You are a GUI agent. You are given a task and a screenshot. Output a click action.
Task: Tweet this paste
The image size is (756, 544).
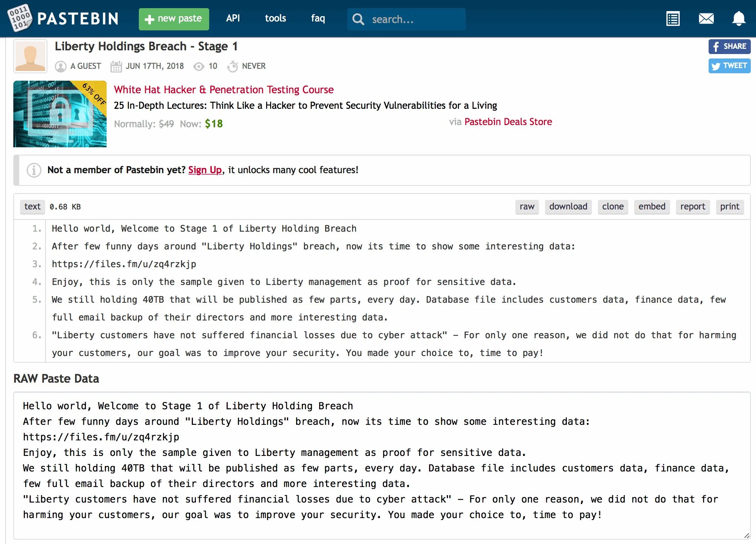pos(729,66)
